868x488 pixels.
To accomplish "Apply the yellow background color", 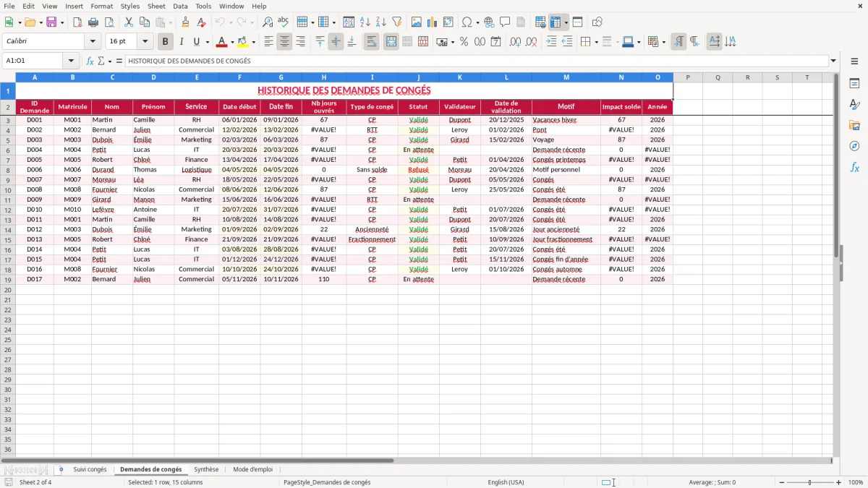I will (243, 42).
